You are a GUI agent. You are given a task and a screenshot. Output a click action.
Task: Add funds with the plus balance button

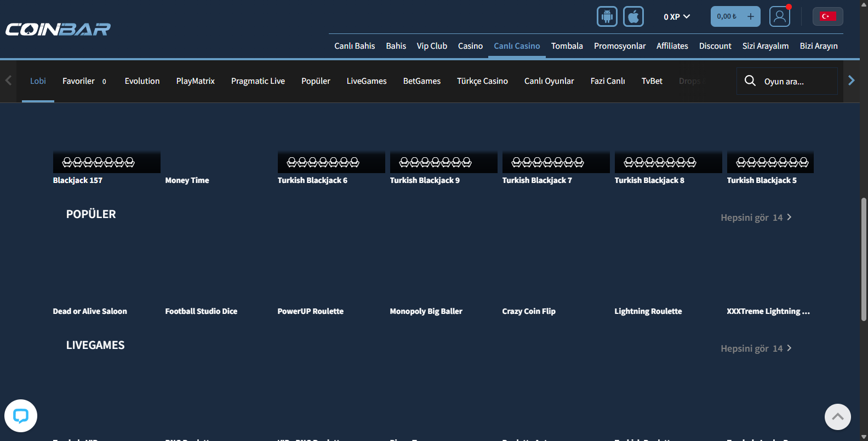click(750, 16)
